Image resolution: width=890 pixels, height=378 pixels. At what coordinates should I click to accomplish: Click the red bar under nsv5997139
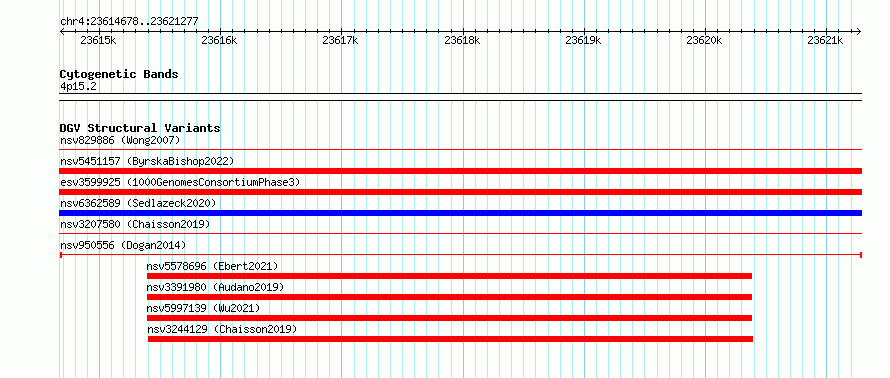point(449,318)
